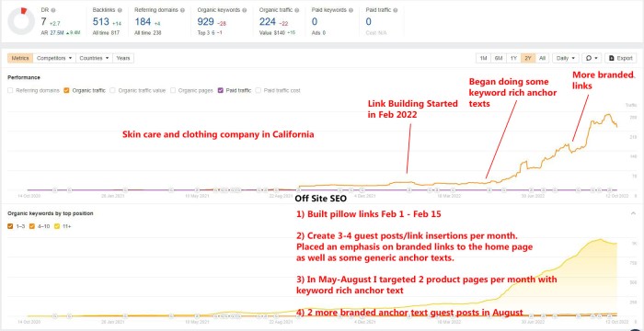644x331 pixels.
Task: Enable the Referring domains checkbox
Action: [10, 90]
